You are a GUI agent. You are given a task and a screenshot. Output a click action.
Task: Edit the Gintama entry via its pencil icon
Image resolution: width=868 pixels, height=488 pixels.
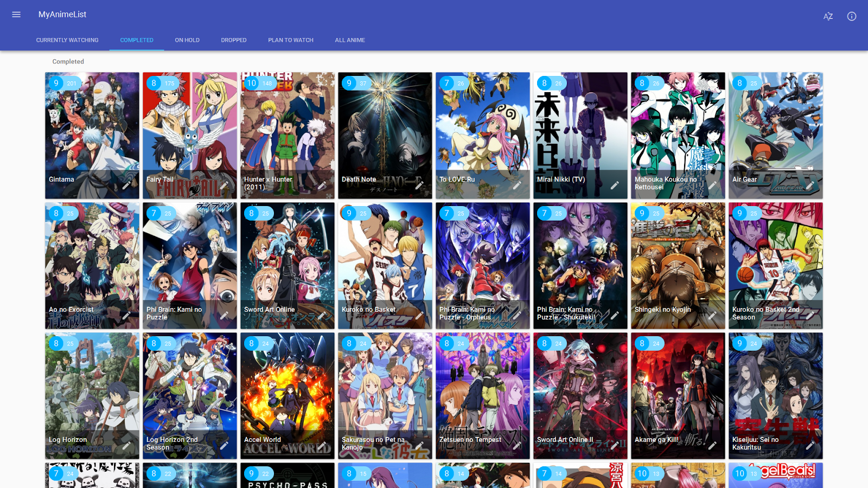point(127,185)
